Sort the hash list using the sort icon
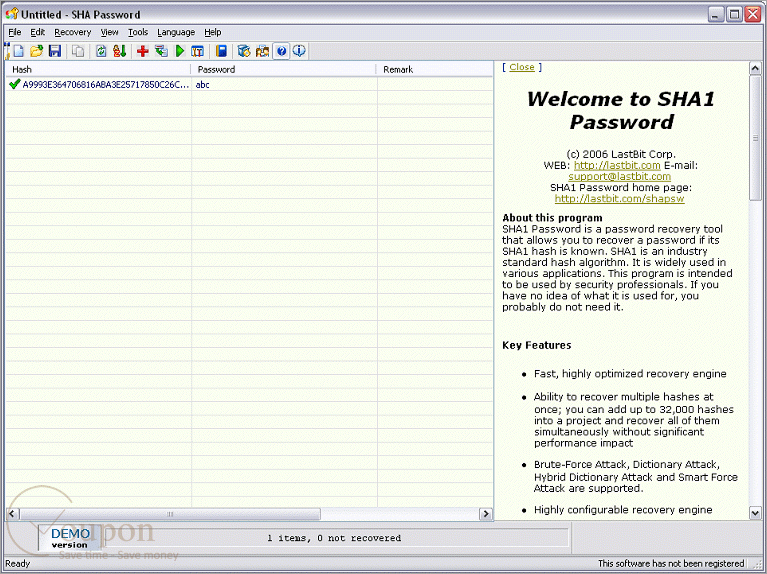 tap(120, 51)
